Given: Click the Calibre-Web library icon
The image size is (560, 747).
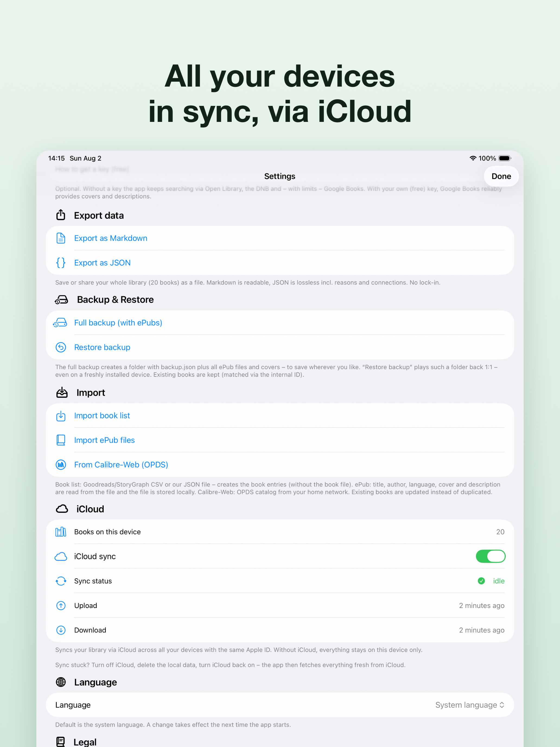Looking at the screenshot, I should coord(61,465).
